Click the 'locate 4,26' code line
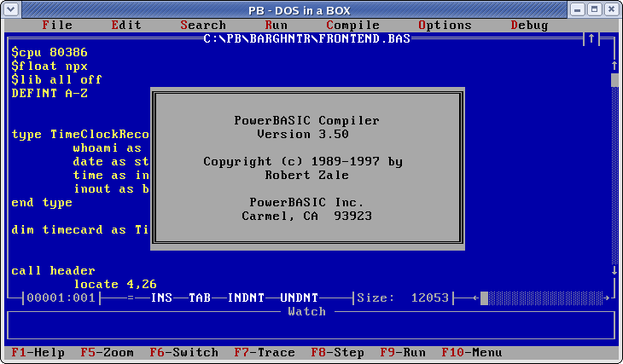The image size is (623, 364). coord(115,284)
